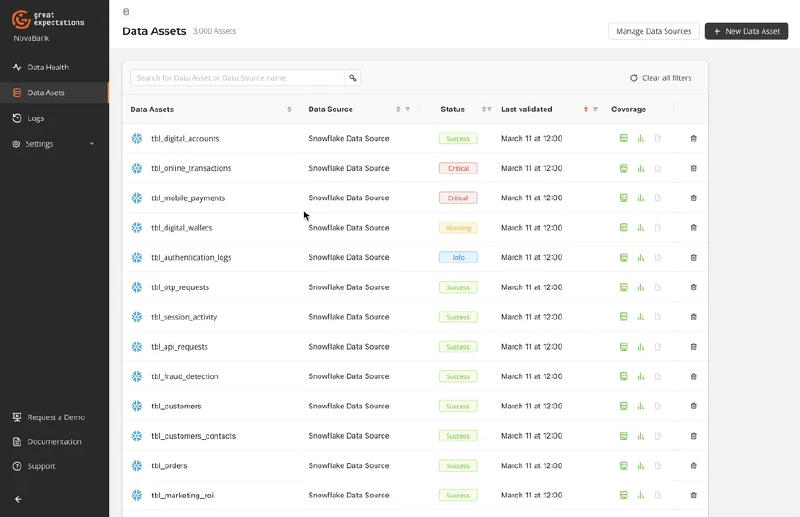Click the search magnifier button

point(352,78)
